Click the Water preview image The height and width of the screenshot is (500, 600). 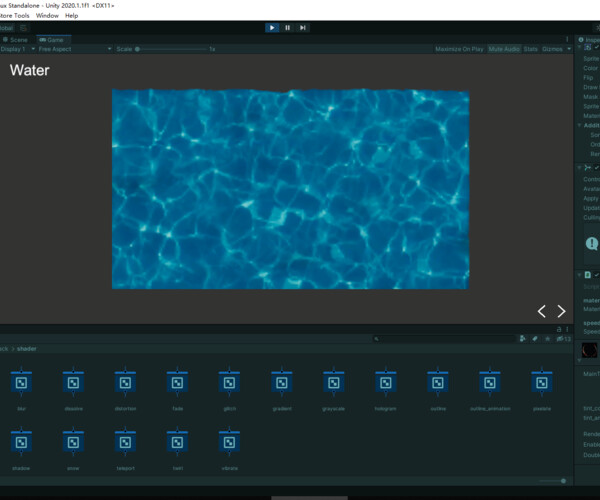click(x=290, y=189)
